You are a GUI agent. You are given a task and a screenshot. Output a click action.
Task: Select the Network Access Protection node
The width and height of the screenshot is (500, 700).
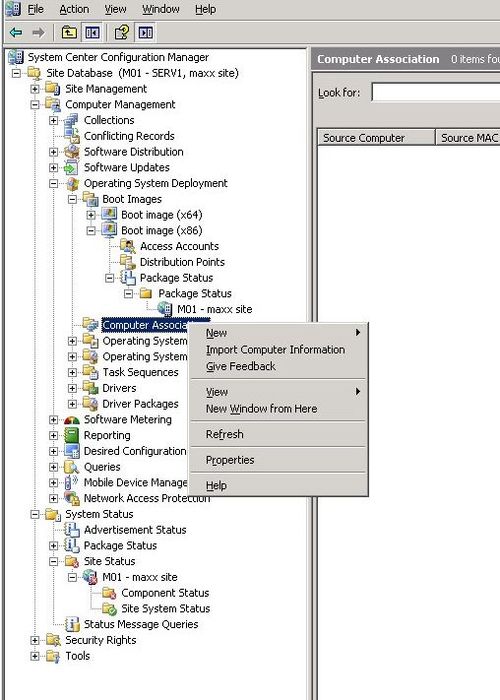[147, 498]
